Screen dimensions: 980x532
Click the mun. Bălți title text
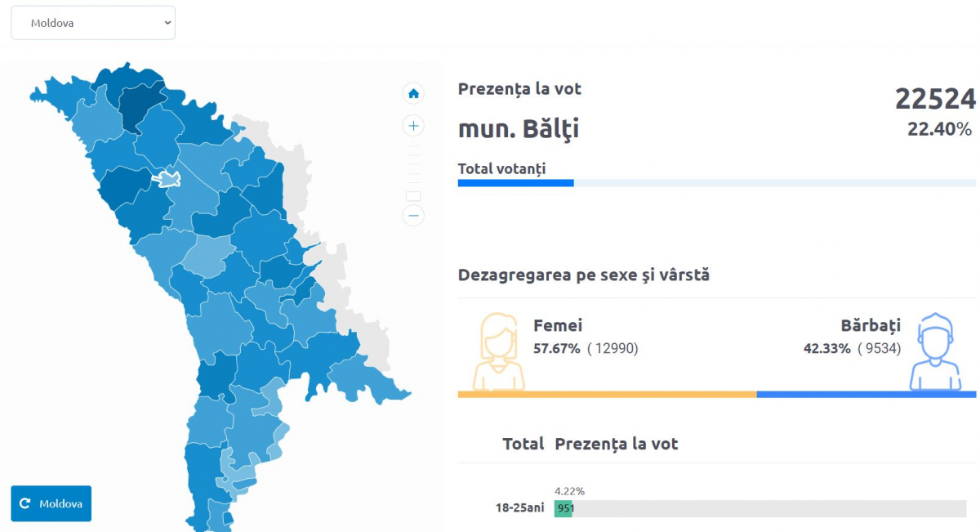[519, 129]
